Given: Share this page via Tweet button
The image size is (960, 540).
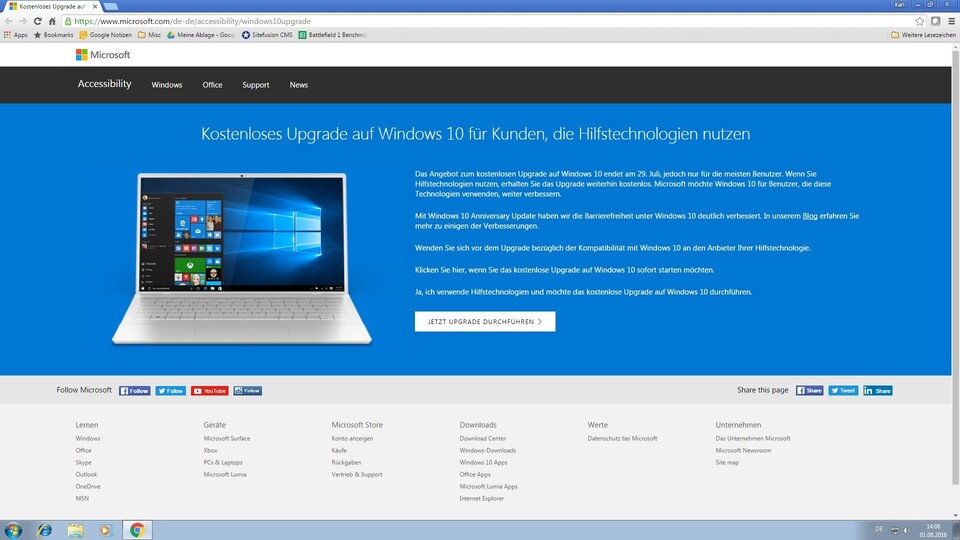Looking at the screenshot, I should click(x=842, y=391).
